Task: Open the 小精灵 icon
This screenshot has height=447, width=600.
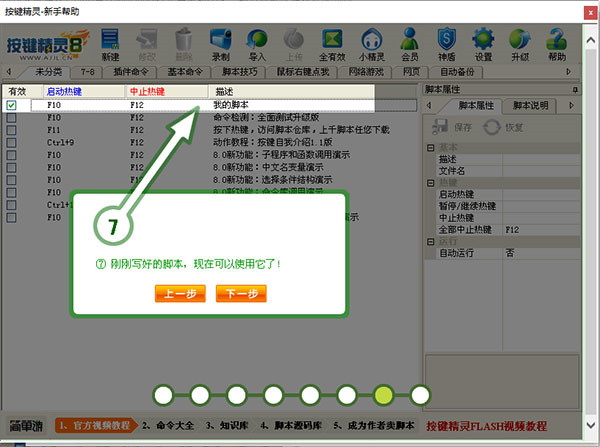Action: tap(372, 44)
